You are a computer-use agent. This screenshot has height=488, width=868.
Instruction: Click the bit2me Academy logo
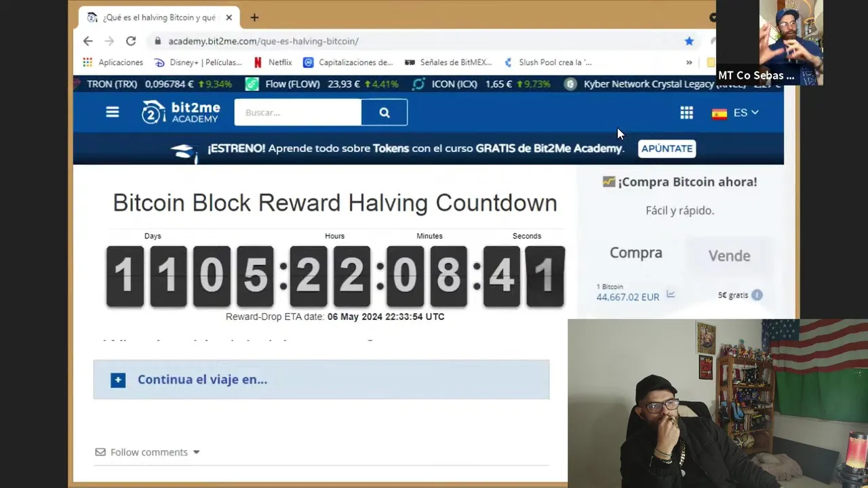[180, 113]
